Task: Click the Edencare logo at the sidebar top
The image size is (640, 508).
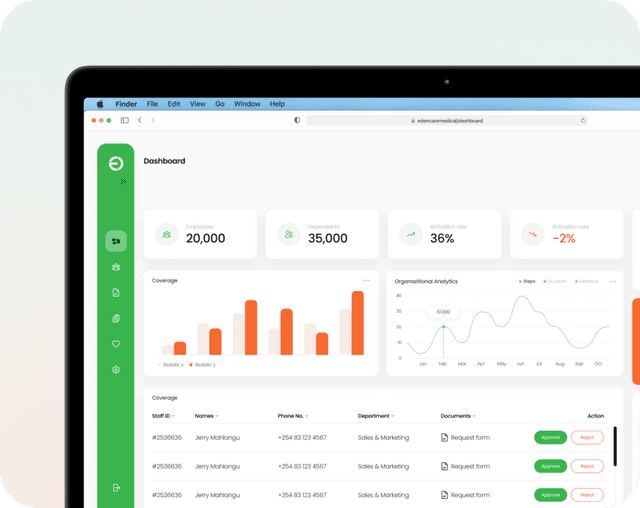Action: point(116,164)
